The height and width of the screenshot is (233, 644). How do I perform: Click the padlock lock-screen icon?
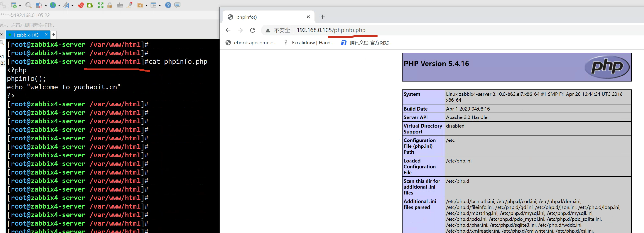(110, 5)
